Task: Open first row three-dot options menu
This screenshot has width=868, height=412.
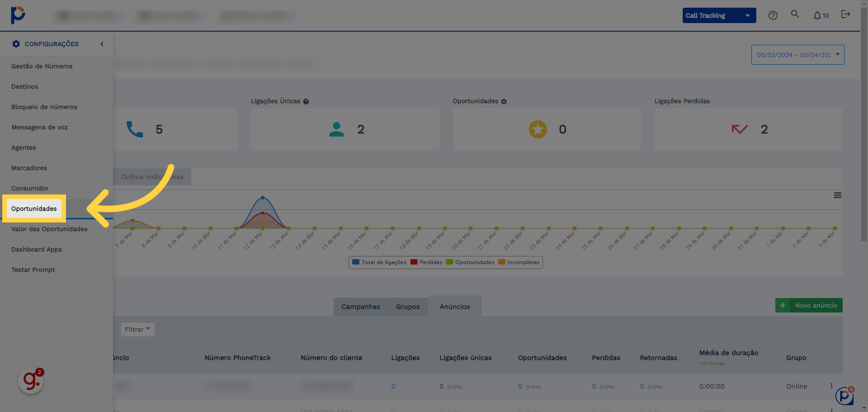Action: tap(831, 386)
